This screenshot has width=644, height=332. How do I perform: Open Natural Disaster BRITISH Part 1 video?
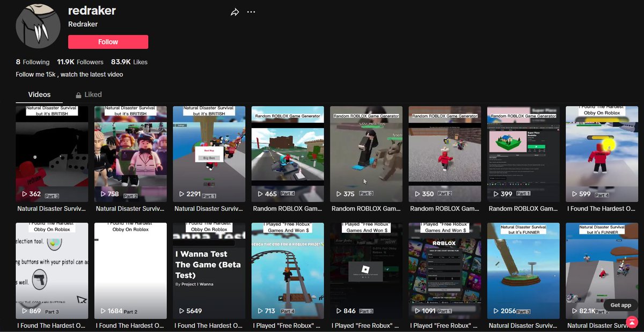coord(209,154)
